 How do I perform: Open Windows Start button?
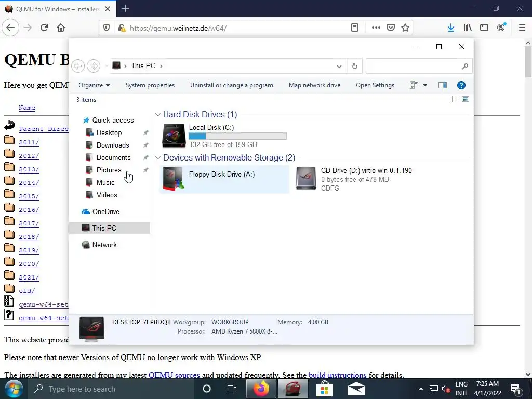[x=13, y=389]
